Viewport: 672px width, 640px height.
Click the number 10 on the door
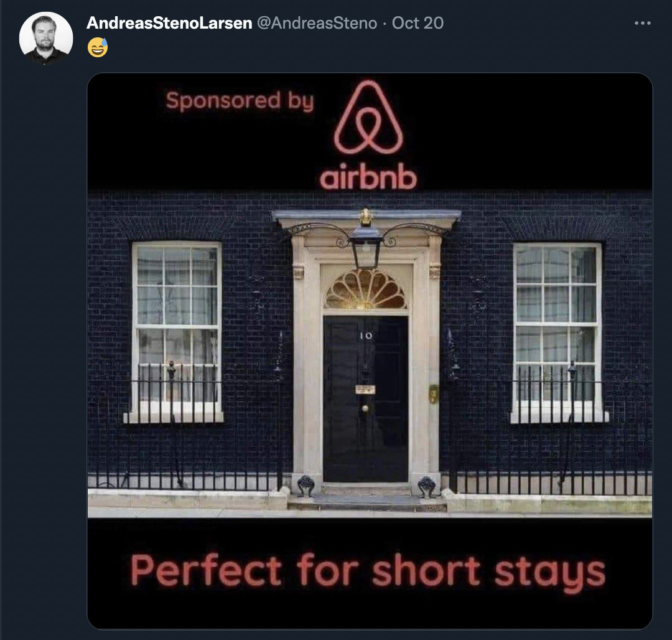coord(366,335)
